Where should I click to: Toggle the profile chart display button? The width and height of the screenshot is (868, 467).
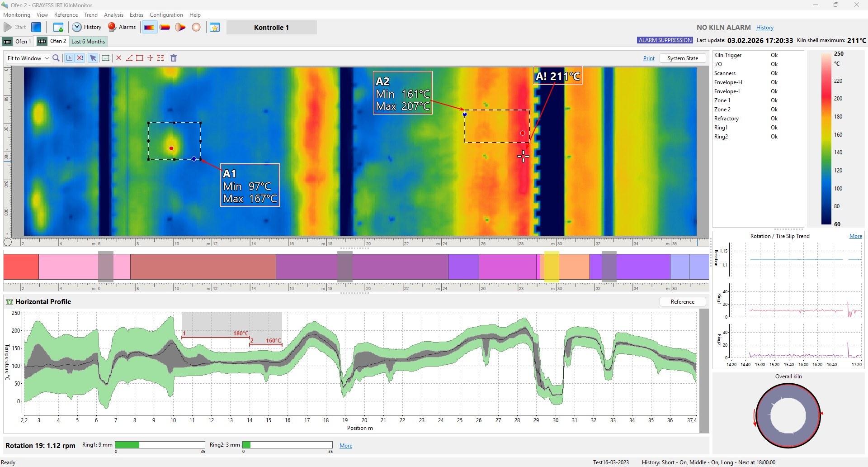[69, 58]
